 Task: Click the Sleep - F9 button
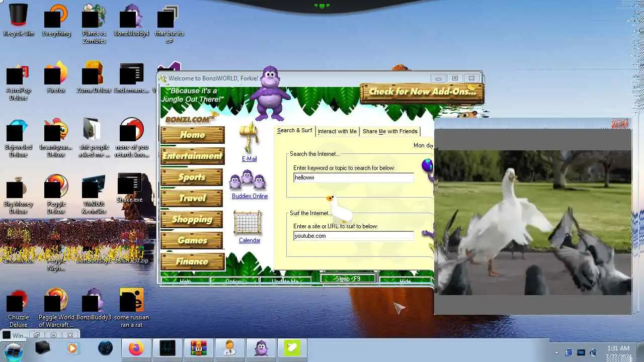[348, 279]
